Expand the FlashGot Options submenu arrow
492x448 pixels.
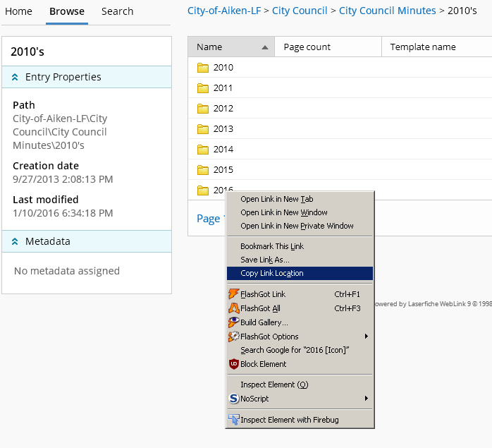366,337
